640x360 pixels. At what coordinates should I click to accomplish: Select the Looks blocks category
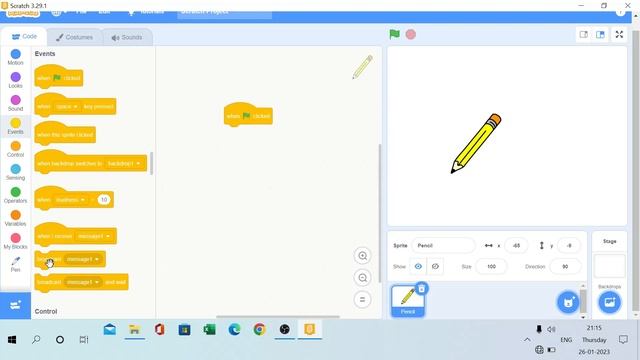pyautogui.click(x=16, y=80)
